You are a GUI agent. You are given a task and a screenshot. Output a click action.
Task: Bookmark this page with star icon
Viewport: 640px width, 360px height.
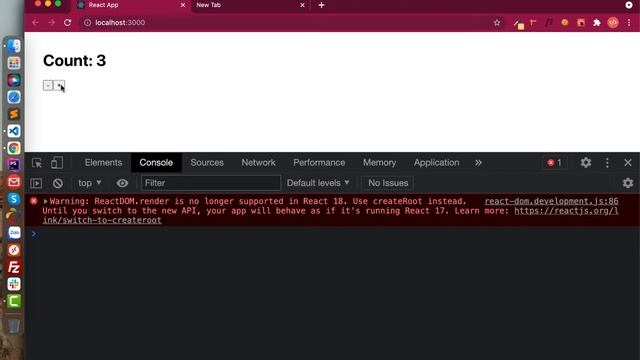coord(497,23)
